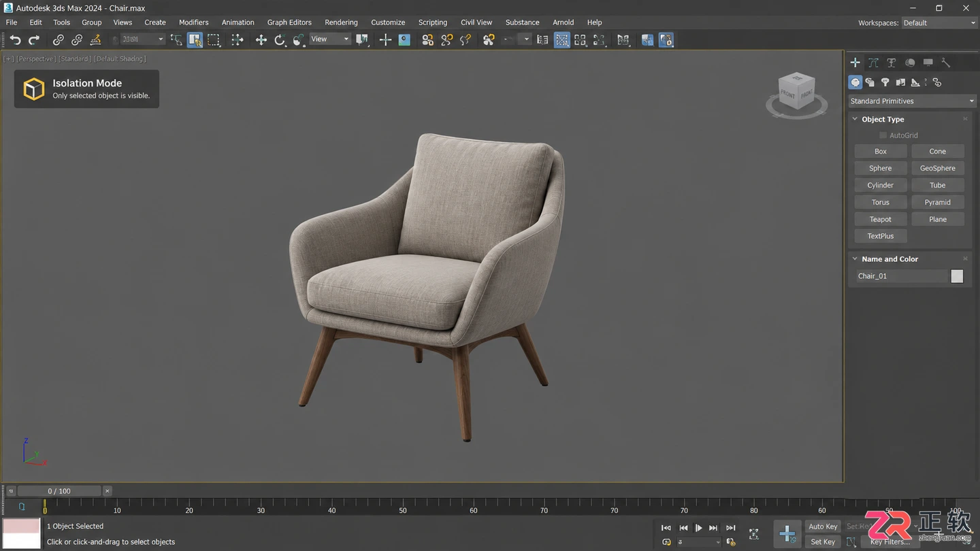Select the Cameras category icon
The image size is (980, 551).
click(900, 82)
